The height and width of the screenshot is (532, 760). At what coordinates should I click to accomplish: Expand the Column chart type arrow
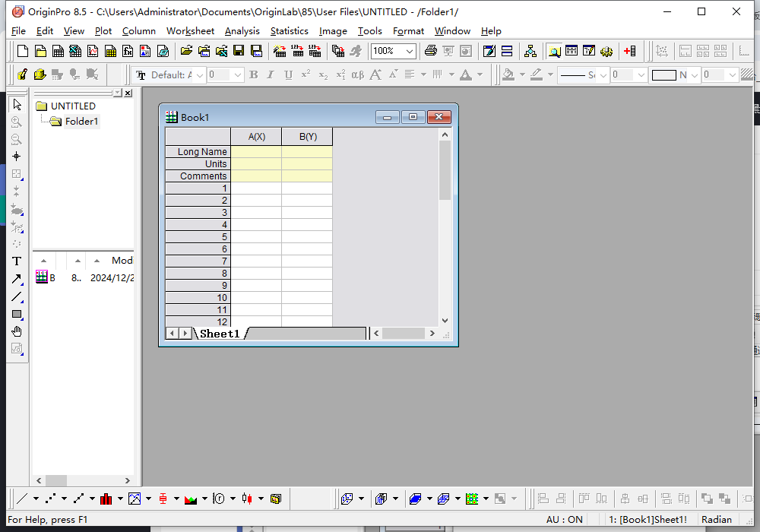120,499
